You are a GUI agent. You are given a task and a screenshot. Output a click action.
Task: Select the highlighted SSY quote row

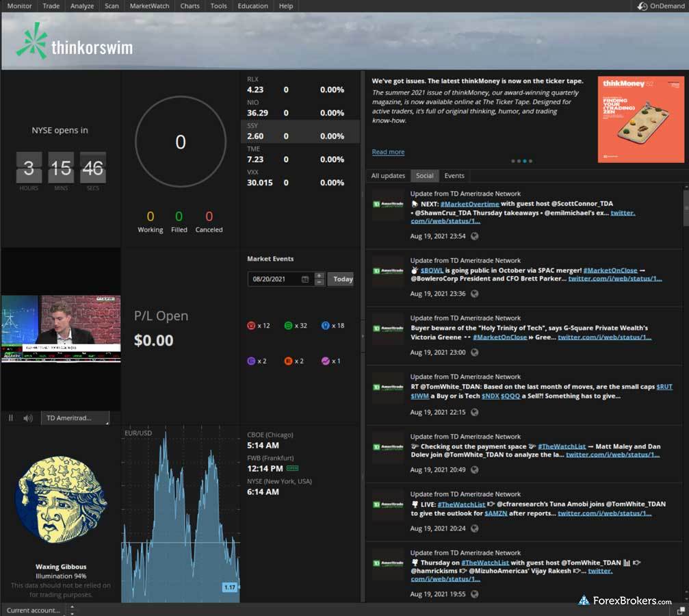coord(300,132)
